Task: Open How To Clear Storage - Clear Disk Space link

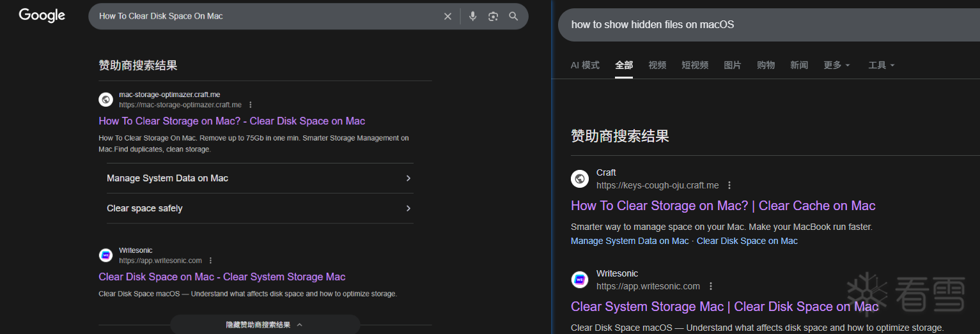Action: pyautogui.click(x=232, y=121)
